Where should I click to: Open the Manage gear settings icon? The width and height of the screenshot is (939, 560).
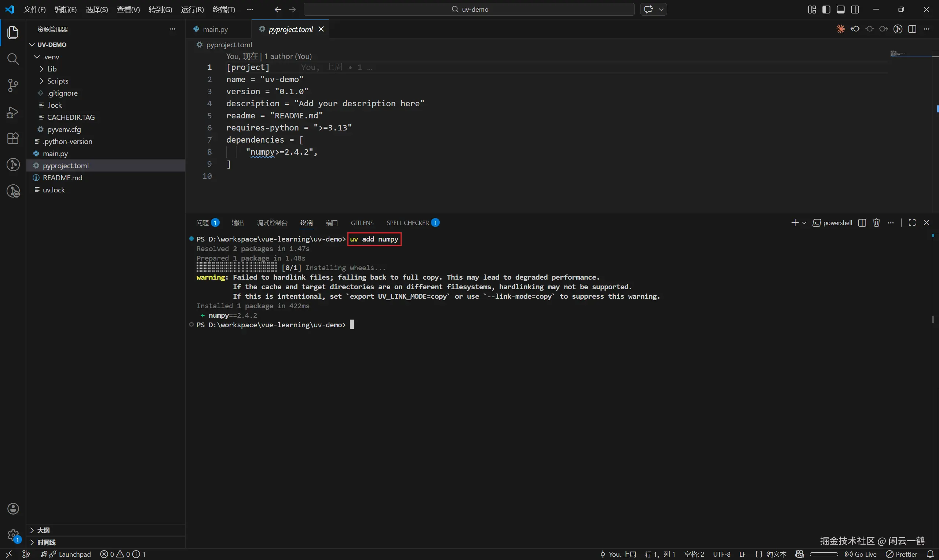point(13,535)
